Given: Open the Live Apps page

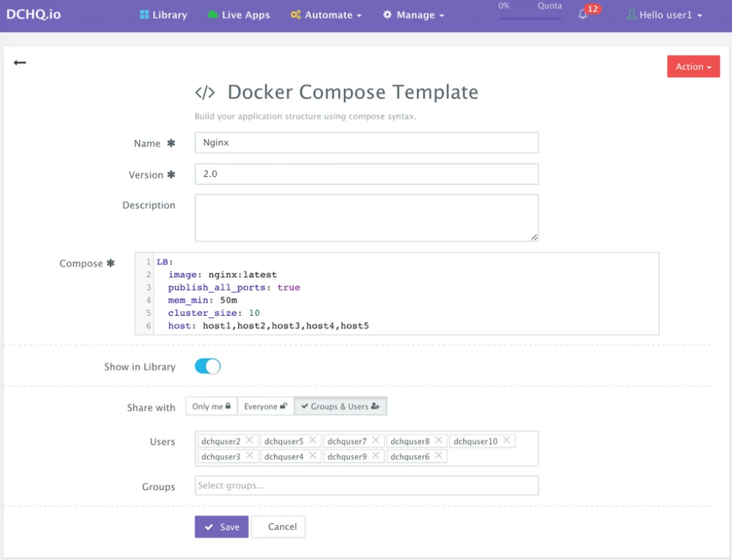Looking at the screenshot, I should [239, 15].
